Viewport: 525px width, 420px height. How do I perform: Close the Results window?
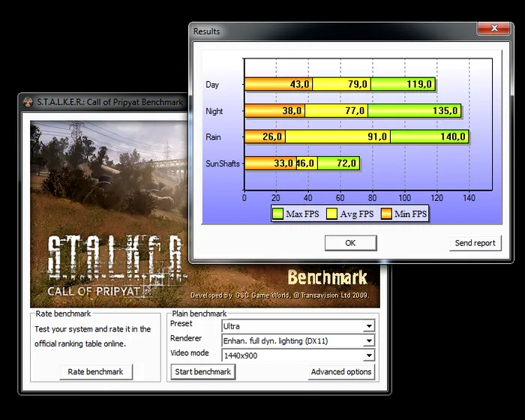[x=493, y=28]
